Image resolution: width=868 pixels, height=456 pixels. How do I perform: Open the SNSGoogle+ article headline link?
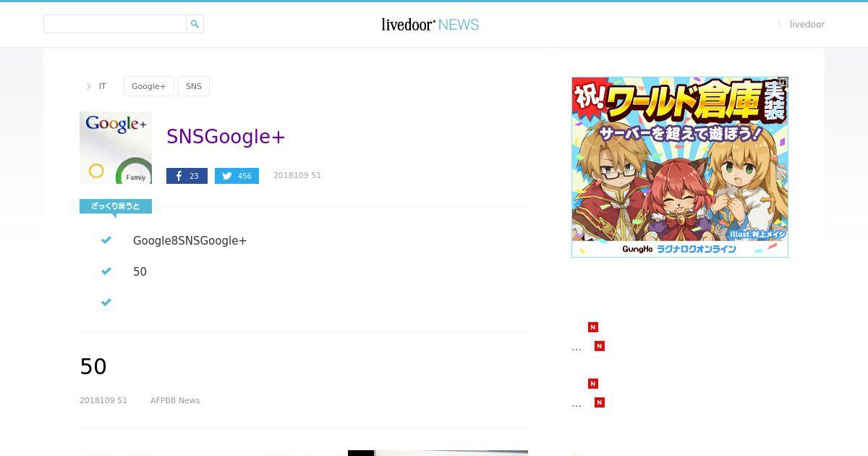226,136
